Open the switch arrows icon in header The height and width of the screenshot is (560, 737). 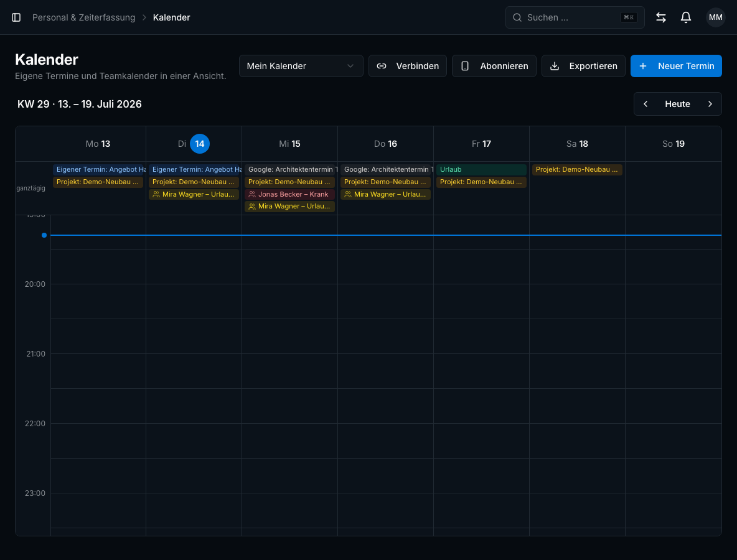[x=661, y=17]
